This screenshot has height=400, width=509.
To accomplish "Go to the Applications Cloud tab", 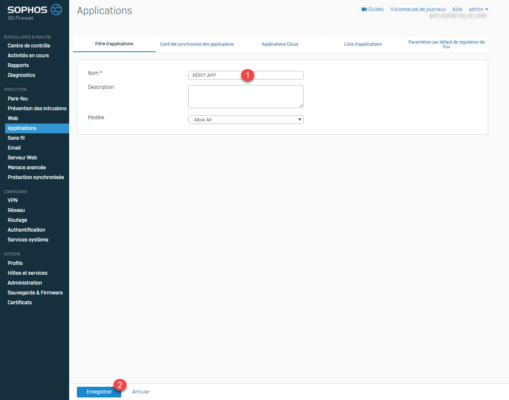I will (x=280, y=44).
